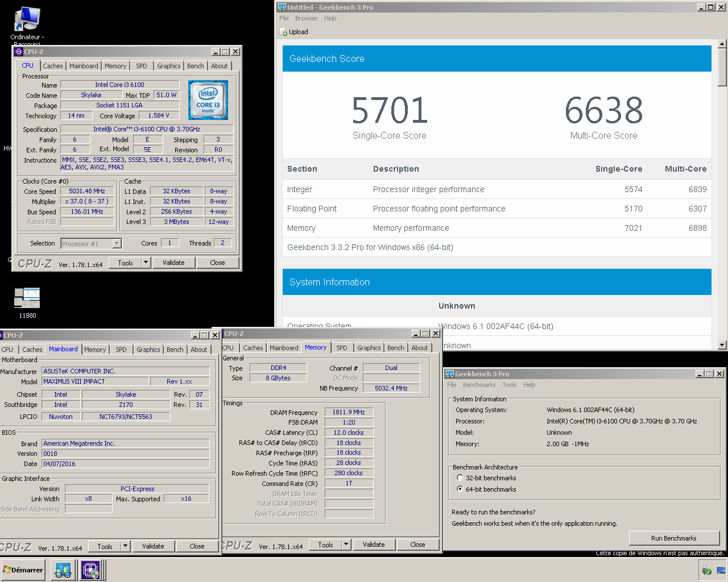Open About tab in top CPU-Z window
Viewport: 728px width, 582px height.
coord(220,66)
